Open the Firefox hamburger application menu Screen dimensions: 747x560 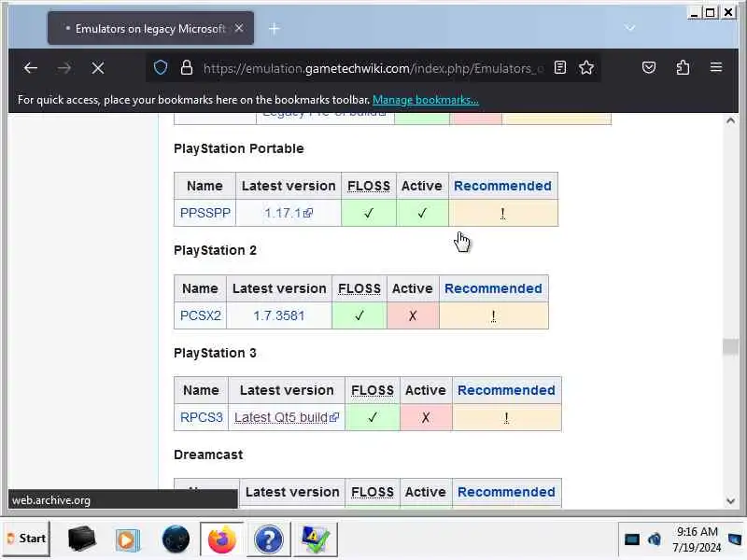716,67
